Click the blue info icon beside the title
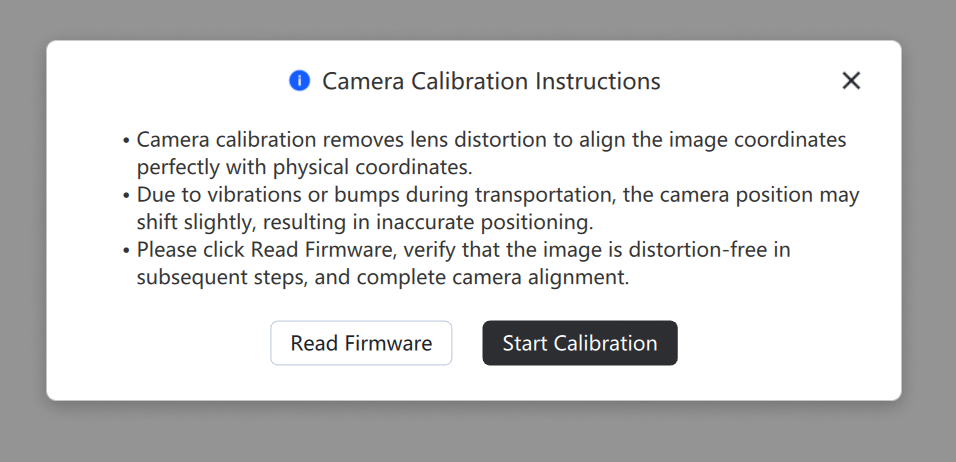Image resolution: width=956 pixels, height=462 pixels. [299, 81]
